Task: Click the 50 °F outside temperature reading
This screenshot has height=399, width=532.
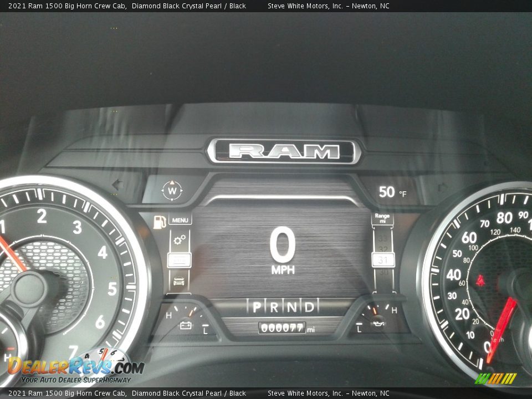Action: [x=392, y=192]
